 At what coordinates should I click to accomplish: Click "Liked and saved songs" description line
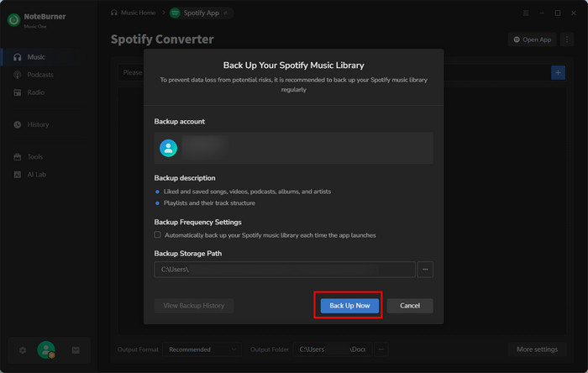coord(247,192)
